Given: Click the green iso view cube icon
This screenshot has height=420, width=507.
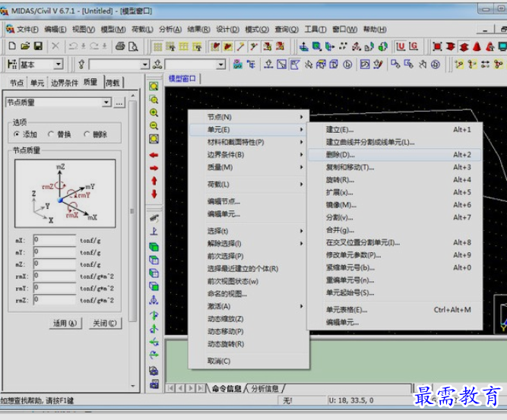Looking at the screenshot, I should click(154, 247).
